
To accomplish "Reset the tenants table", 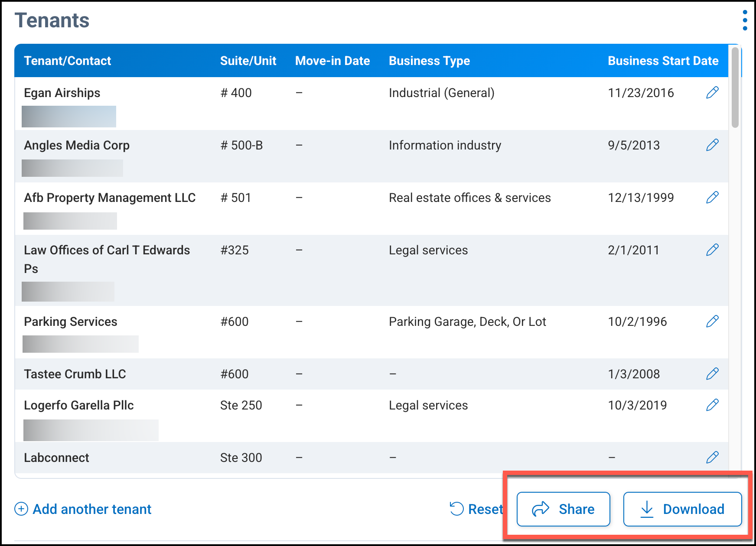I will point(476,509).
